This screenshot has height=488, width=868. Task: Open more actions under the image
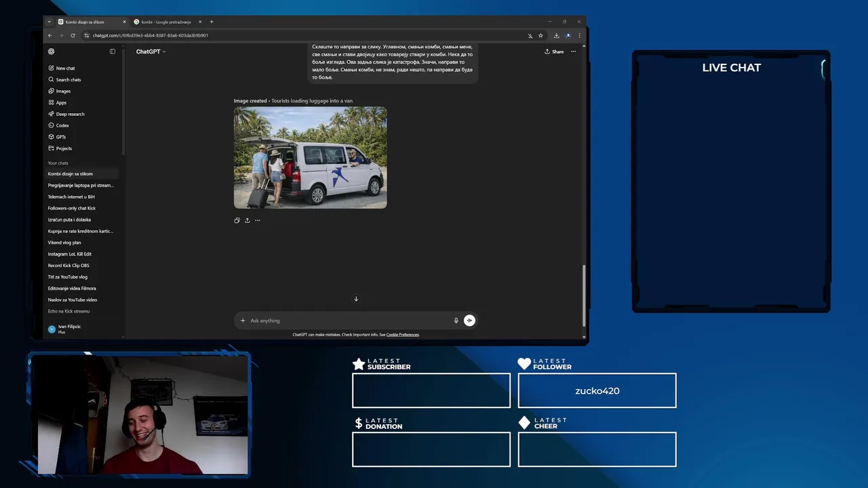(257, 220)
